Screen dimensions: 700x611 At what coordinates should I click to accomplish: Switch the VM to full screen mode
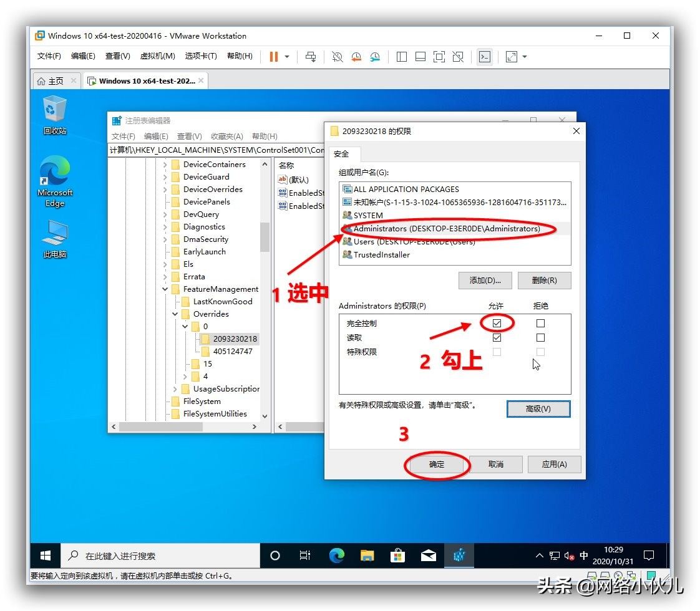click(439, 57)
